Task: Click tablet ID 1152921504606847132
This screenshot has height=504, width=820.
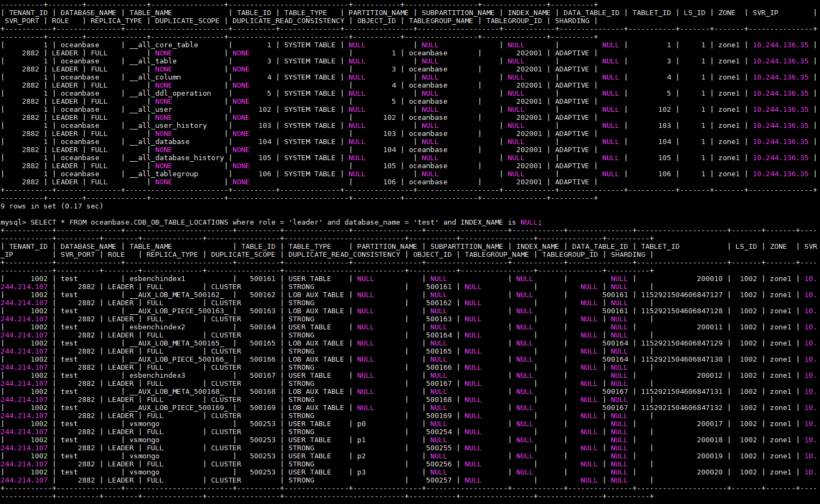Action: [682, 408]
